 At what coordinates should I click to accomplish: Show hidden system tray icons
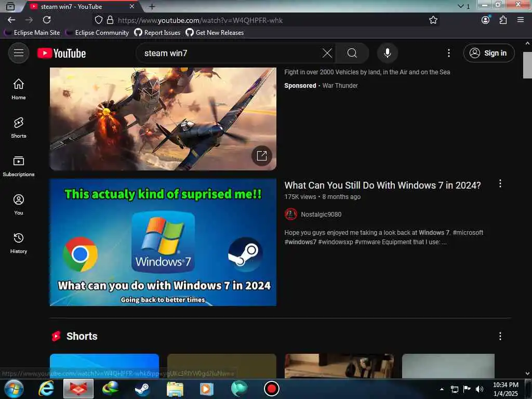point(442,389)
